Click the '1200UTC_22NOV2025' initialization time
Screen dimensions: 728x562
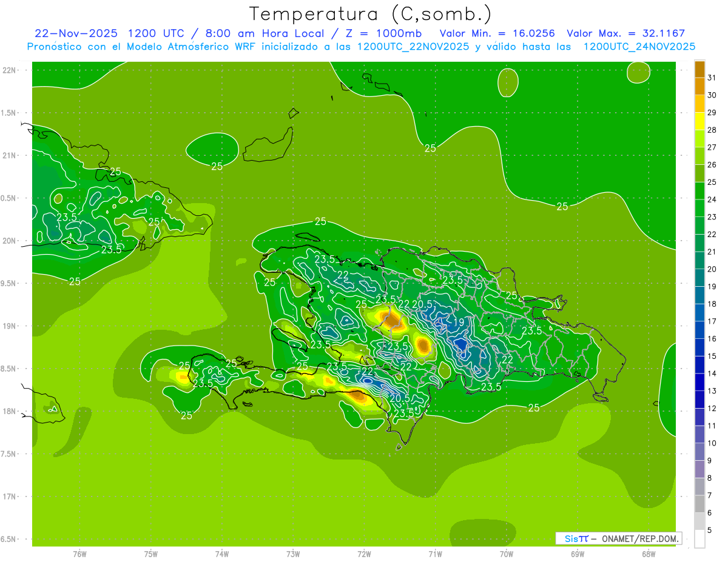[413, 47]
